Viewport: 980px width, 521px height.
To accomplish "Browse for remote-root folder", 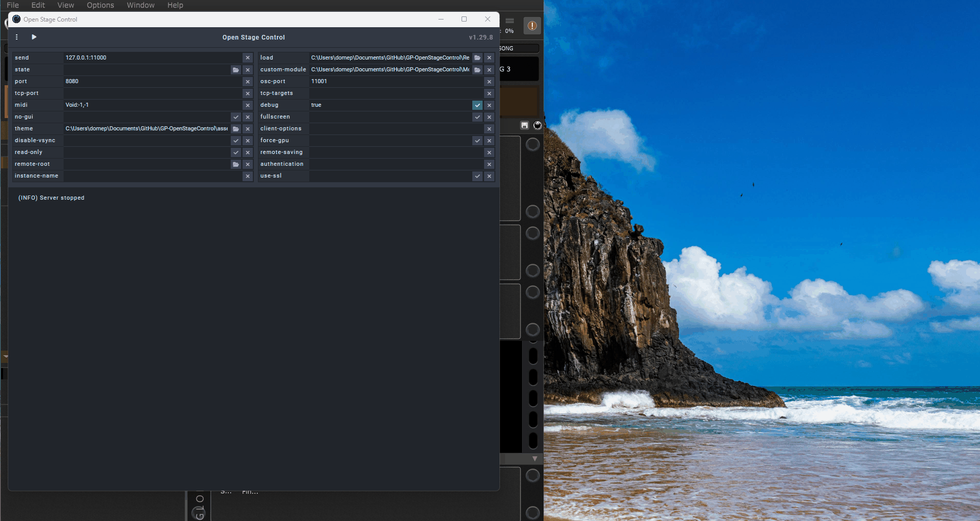I will coord(236,164).
